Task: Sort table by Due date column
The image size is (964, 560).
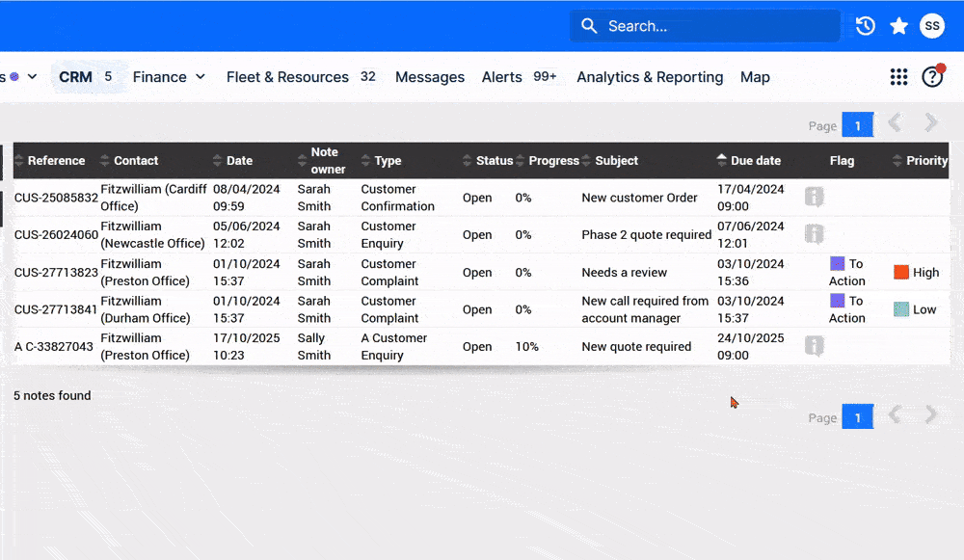Action: click(756, 160)
